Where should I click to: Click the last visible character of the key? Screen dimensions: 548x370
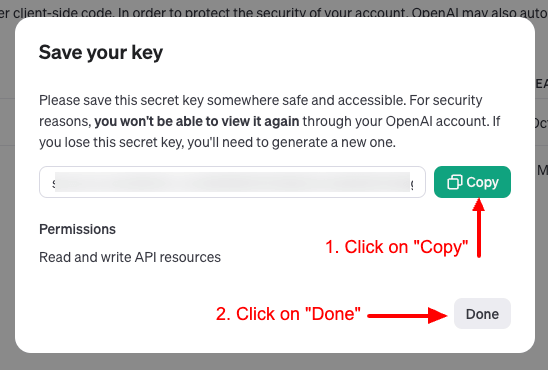pos(412,184)
